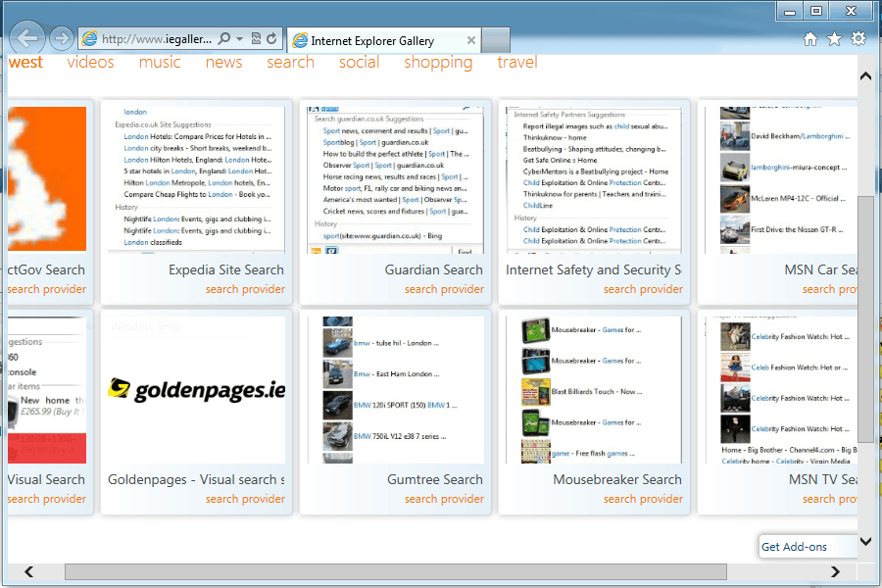This screenshot has height=588, width=882.
Task: Click the MSN TV Search title
Action: coord(823,480)
